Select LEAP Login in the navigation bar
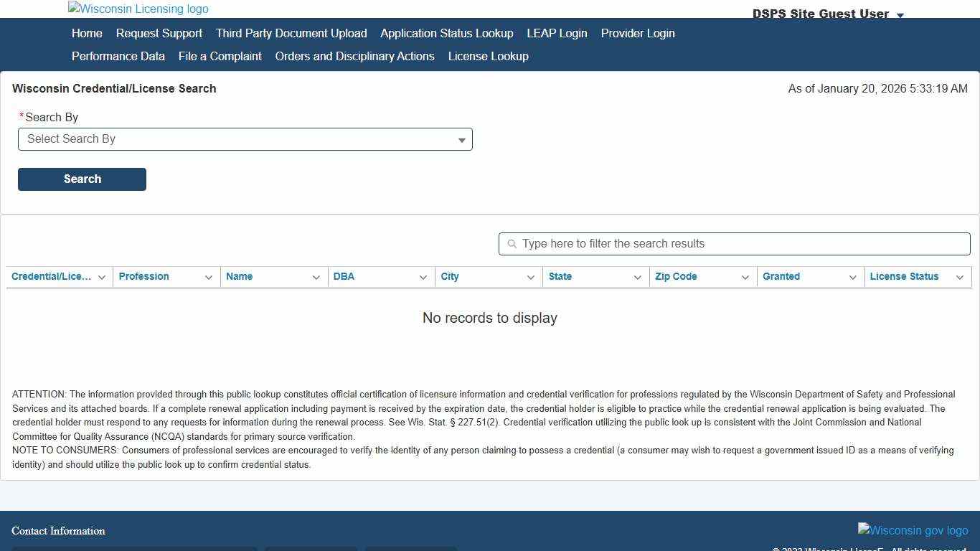The image size is (980, 551). coord(557,33)
